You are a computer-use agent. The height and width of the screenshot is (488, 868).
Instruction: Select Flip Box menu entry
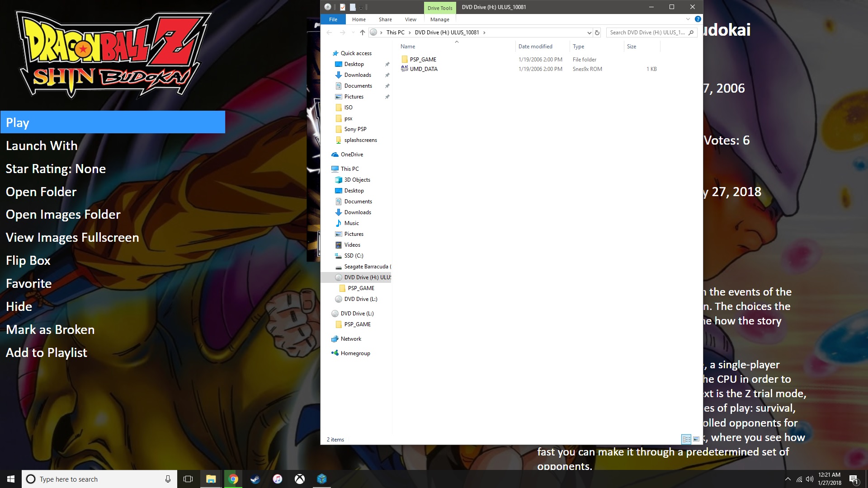pyautogui.click(x=28, y=260)
